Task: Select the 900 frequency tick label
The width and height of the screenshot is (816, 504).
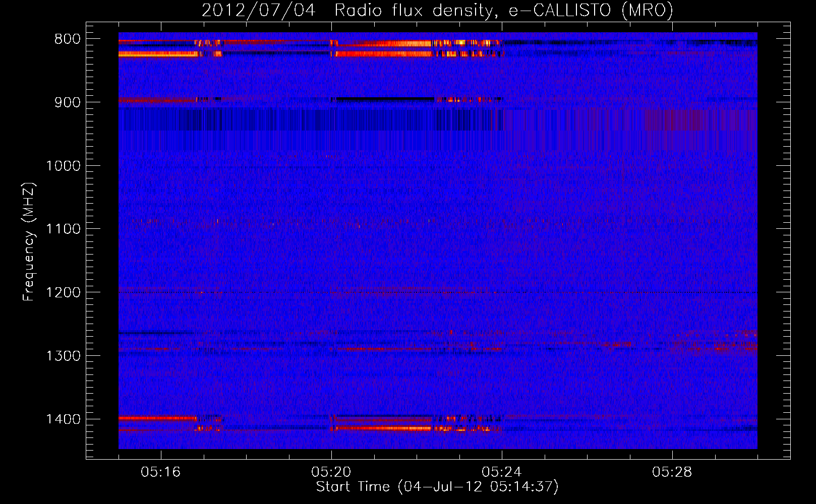Action: pyautogui.click(x=68, y=102)
